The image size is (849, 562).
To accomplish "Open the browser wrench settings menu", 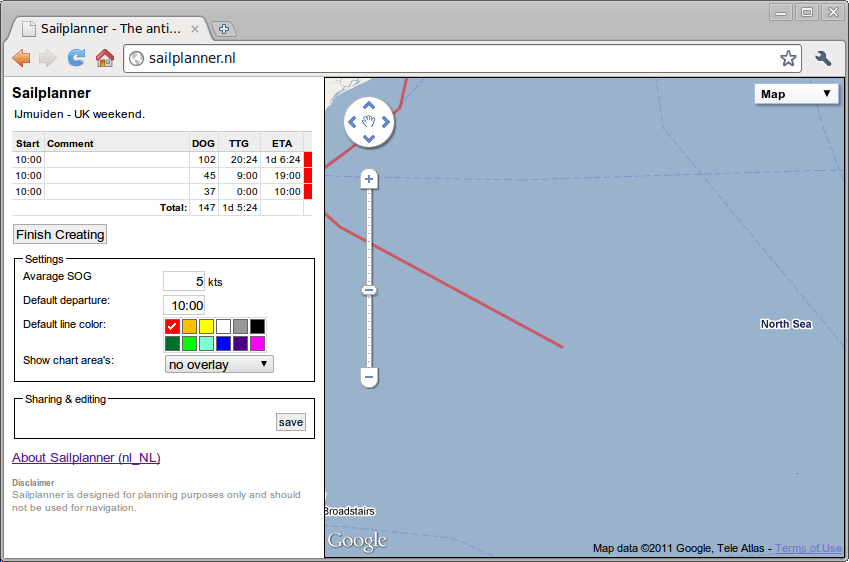I will (823, 58).
